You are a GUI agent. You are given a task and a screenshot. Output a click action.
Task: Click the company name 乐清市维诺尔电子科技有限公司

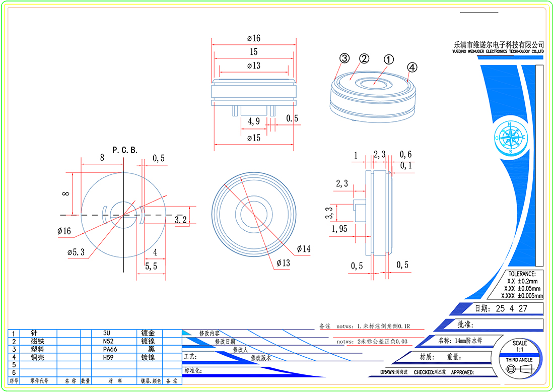coord(499,44)
